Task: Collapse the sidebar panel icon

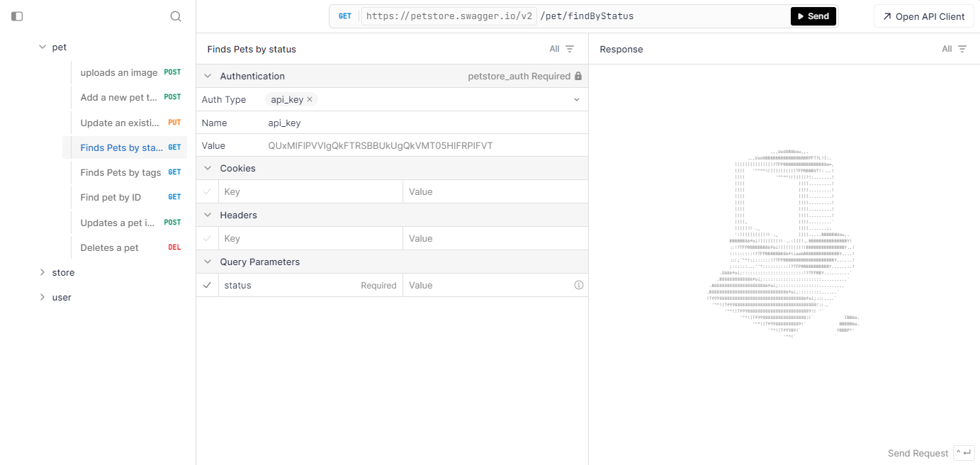Action: [17, 16]
